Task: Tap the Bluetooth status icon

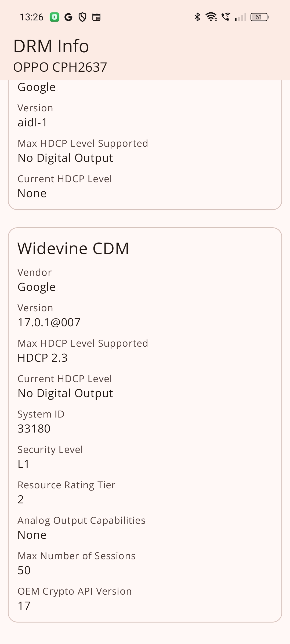Action: [x=197, y=17]
